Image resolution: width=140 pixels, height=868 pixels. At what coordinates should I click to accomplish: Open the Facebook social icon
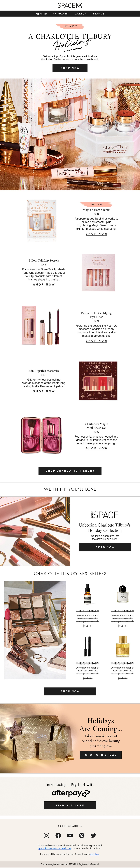point(58,835)
